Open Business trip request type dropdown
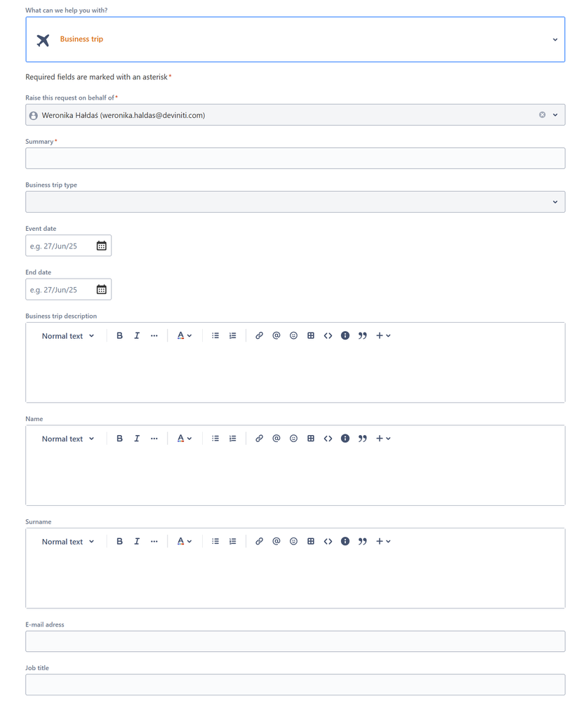This screenshot has height=701, width=588. pos(295,39)
